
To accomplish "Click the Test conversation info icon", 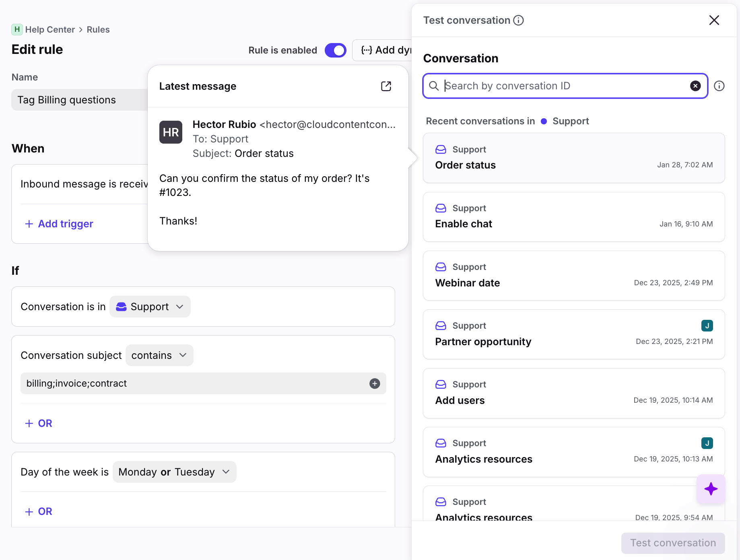I will (519, 20).
